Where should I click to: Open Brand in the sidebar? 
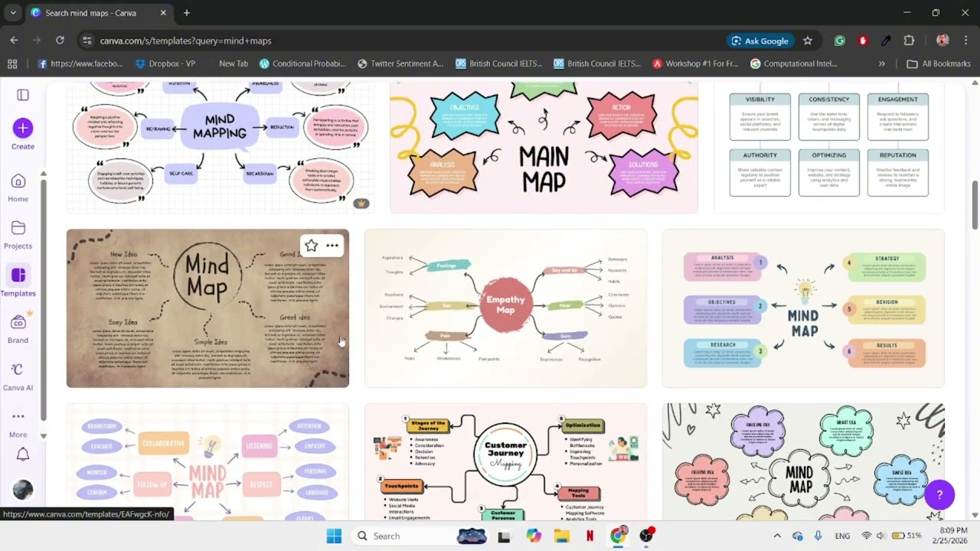click(18, 328)
